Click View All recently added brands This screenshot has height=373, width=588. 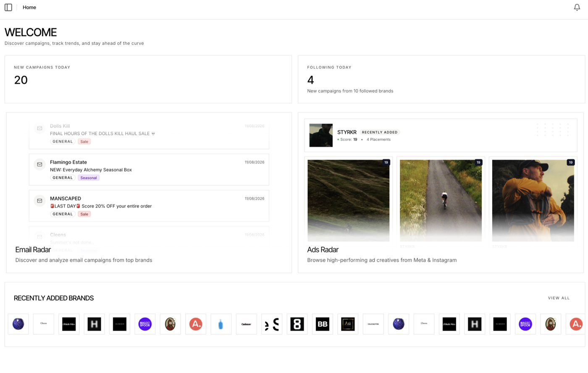559,298
